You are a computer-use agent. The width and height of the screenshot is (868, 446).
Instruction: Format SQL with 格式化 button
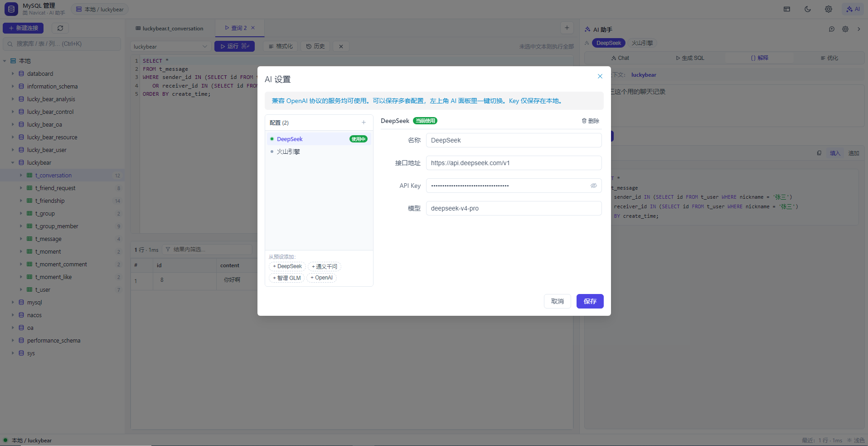[x=281, y=46]
